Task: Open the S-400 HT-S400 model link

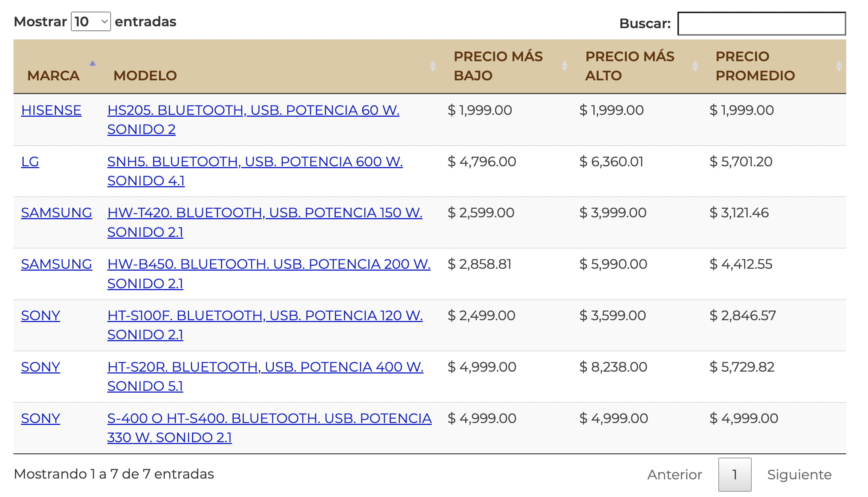Action: (269, 419)
